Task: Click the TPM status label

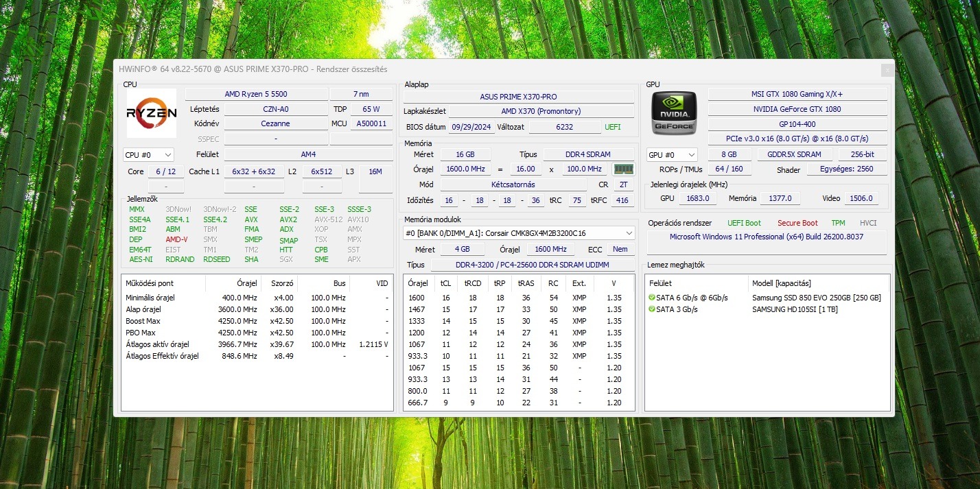Action: (x=838, y=223)
